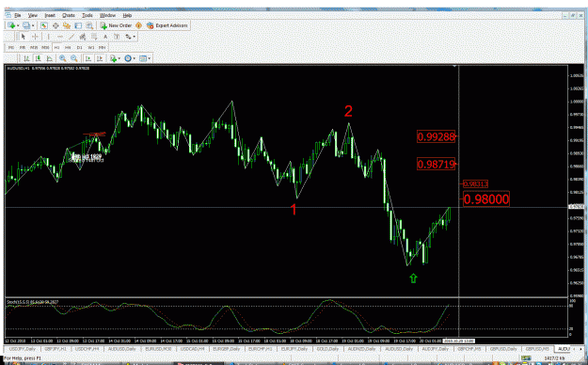Click the Zoom Out magnifier

[x=74, y=58]
